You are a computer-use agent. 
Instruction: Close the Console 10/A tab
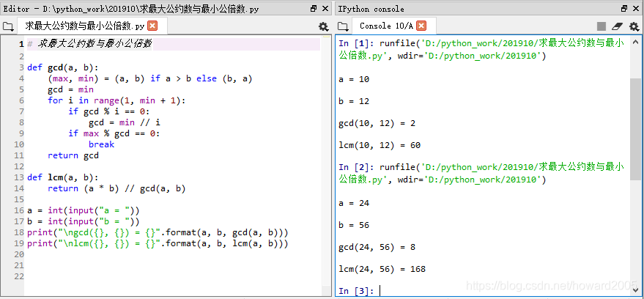(x=421, y=26)
